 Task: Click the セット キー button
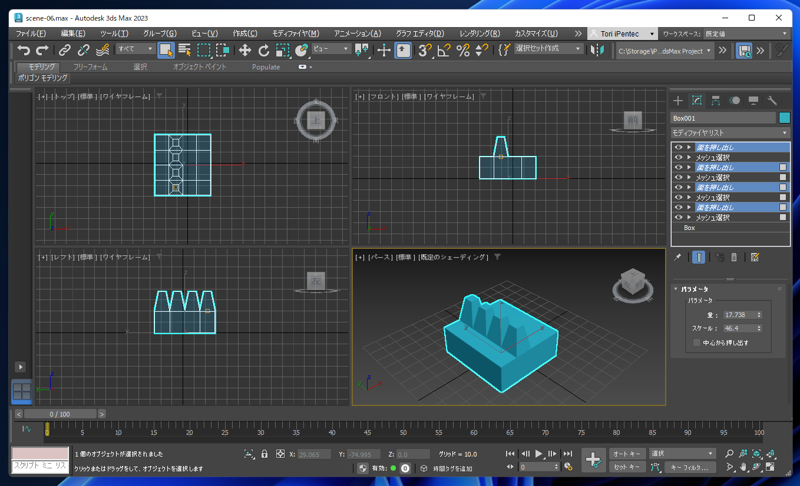(x=627, y=467)
